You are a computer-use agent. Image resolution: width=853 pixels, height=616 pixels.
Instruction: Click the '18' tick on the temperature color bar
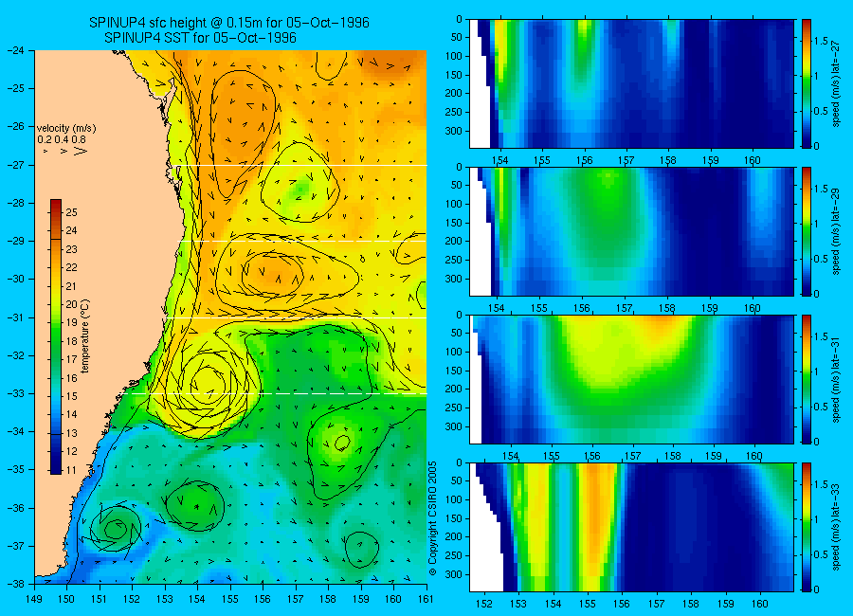[x=71, y=341]
